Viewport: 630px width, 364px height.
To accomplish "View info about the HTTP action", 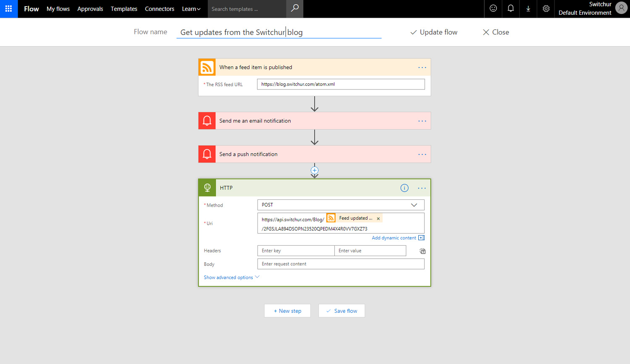I will coord(404,188).
